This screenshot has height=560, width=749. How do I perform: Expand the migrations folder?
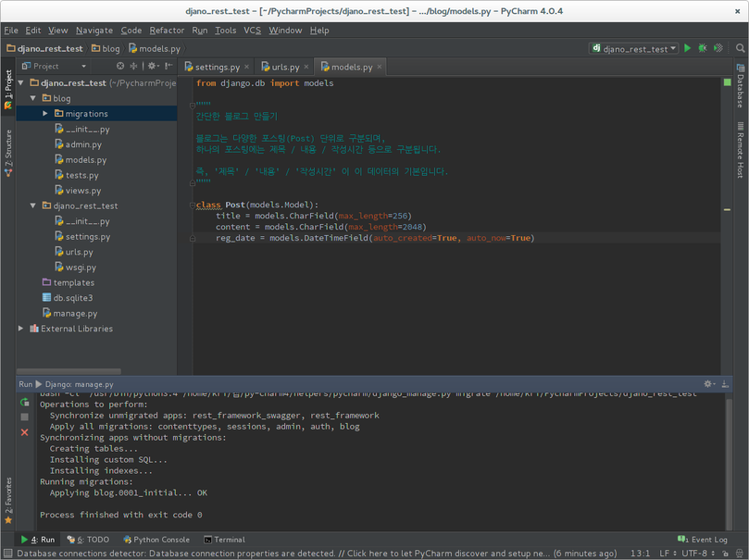pyautogui.click(x=44, y=114)
